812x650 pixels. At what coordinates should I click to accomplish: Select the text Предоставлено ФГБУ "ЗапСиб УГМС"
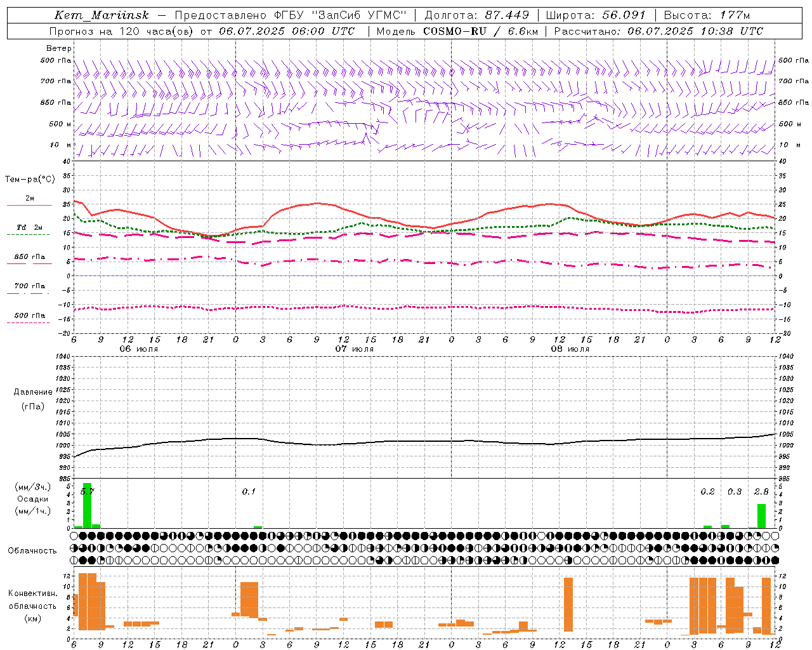coord(290,15)
